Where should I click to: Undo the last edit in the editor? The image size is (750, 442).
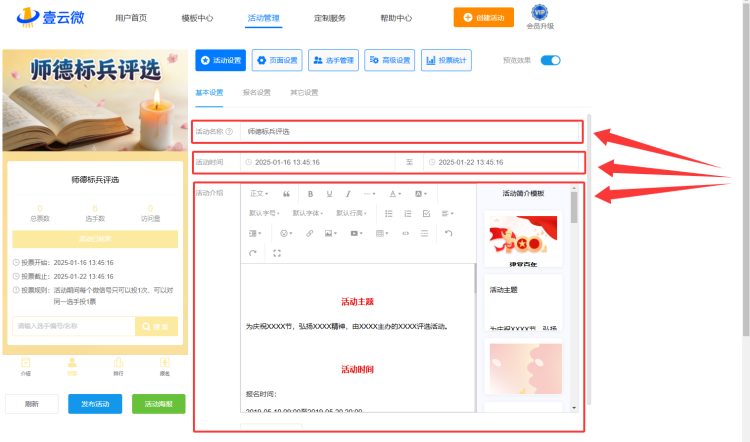coord(448,233)
